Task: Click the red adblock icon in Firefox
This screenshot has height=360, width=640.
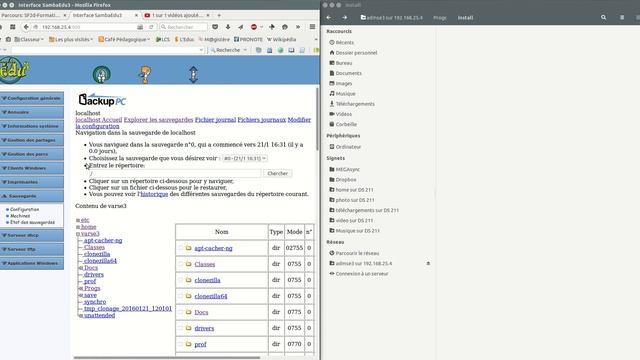Action: pyautogui.click(x=254, y=27)
